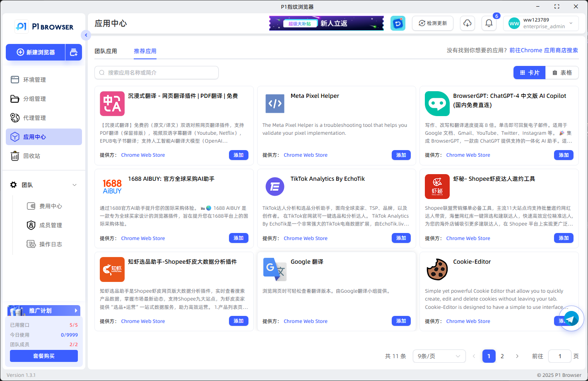Select the 推荐应用 tab

[x=145, y=51]
